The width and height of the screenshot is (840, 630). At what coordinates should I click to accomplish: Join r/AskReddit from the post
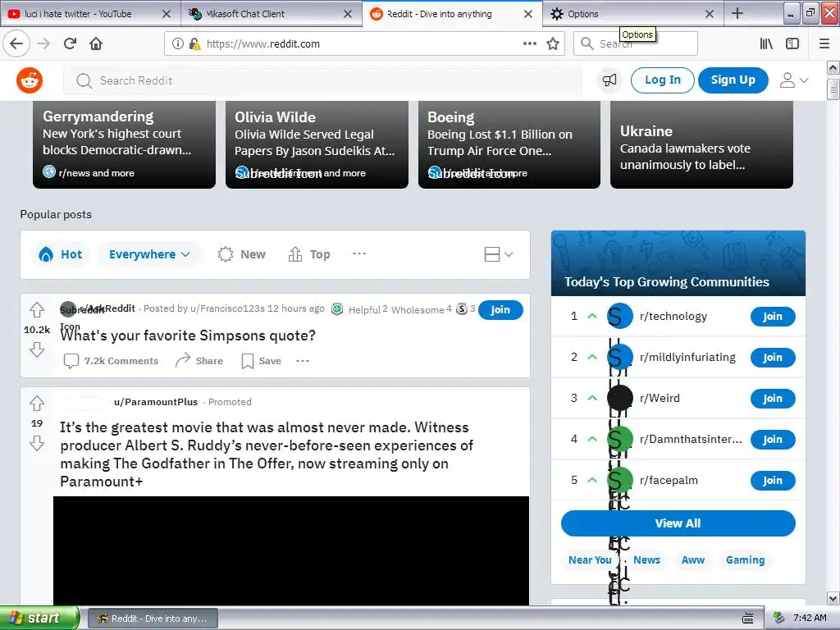pyautogui.click(x=500, y=309)
